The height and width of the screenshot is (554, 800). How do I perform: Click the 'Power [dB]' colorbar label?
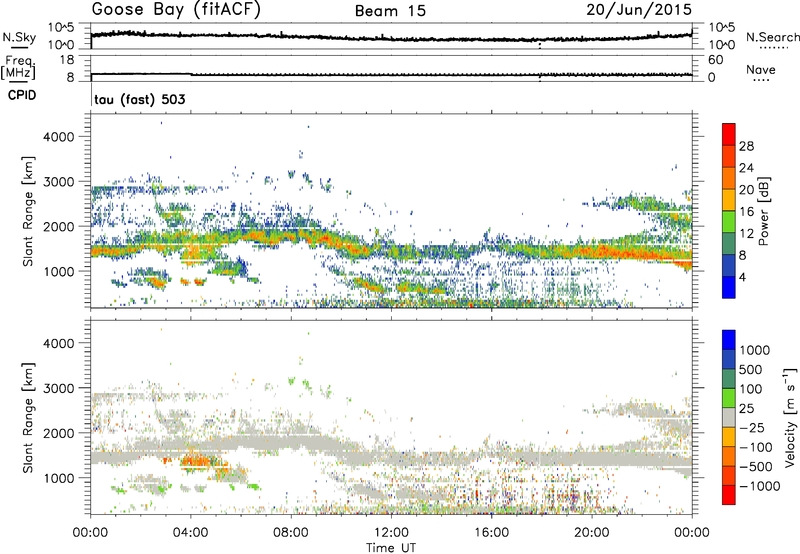764,211
